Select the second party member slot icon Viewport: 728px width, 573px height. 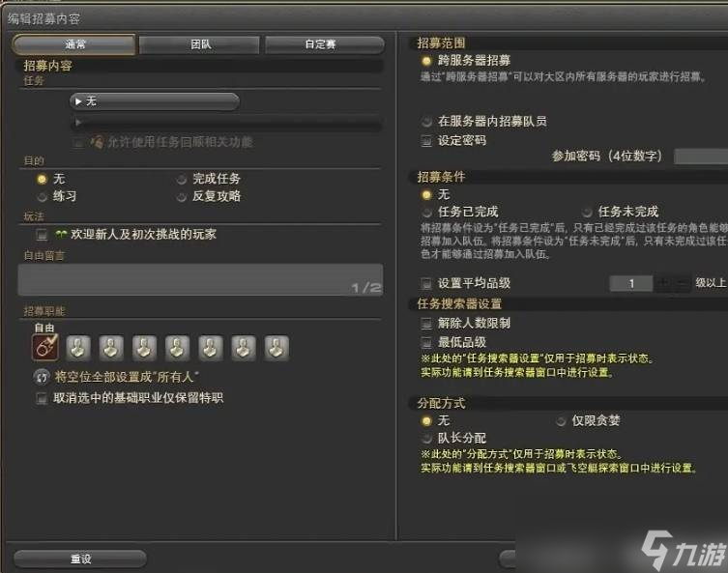79,348
